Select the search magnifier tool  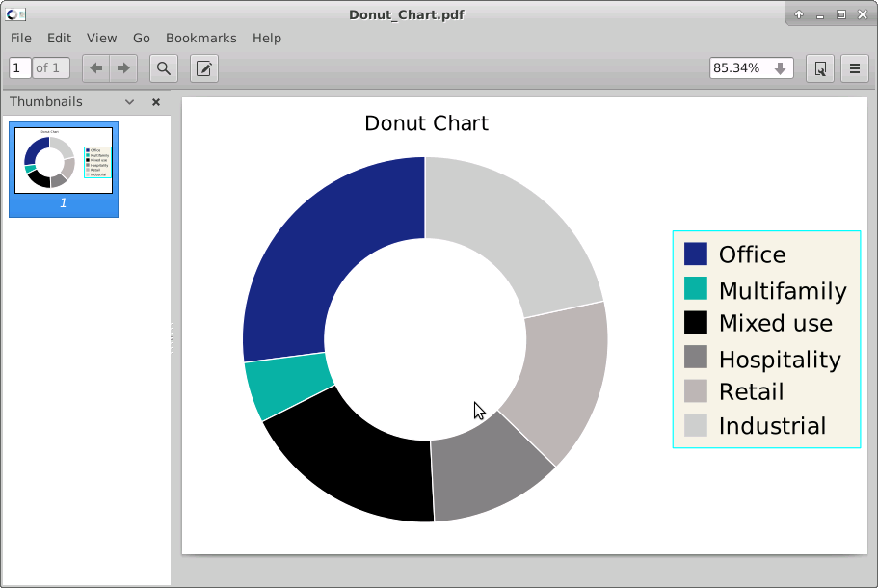click(x=163, y=67)
